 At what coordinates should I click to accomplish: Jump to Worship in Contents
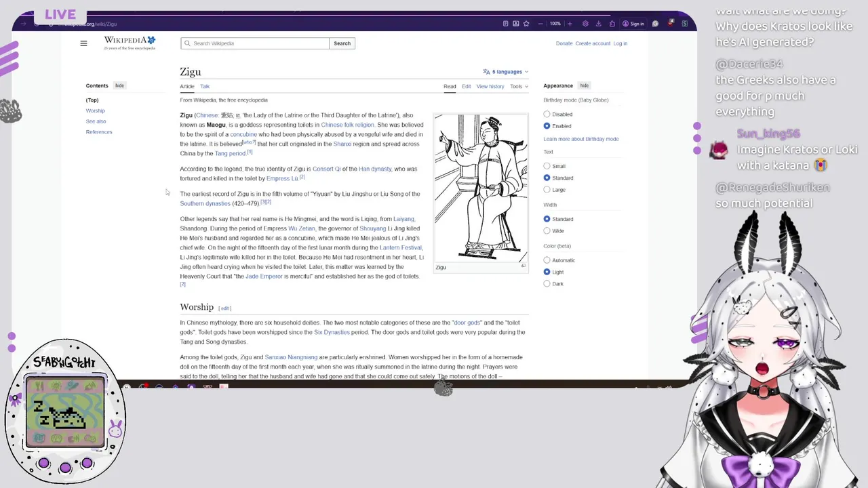click(x=95, y=110)
